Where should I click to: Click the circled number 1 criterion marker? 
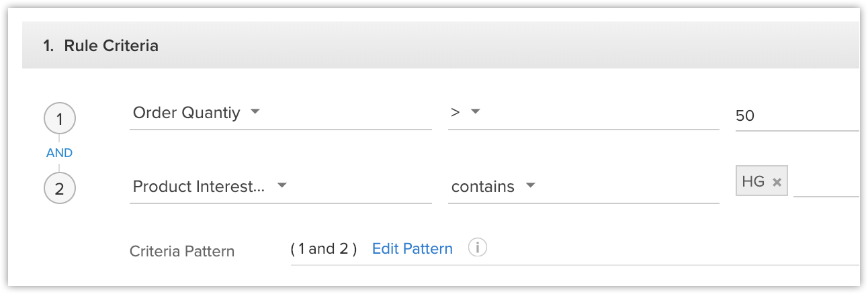(59, 119)
